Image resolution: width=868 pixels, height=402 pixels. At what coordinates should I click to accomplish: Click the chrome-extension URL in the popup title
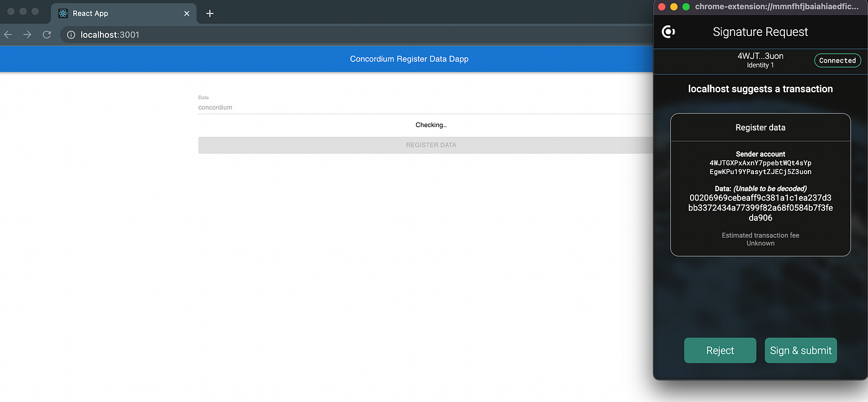click(x=777, y=7)
